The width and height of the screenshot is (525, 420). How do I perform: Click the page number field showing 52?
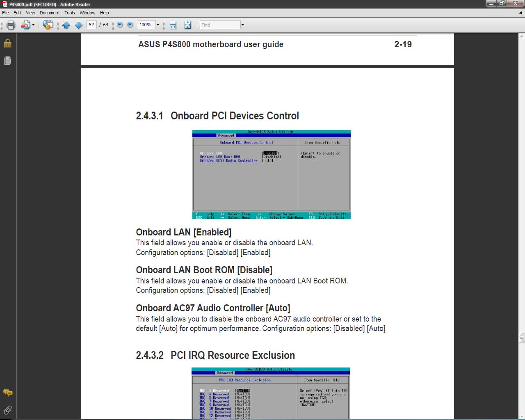click(x=91, y=25)
